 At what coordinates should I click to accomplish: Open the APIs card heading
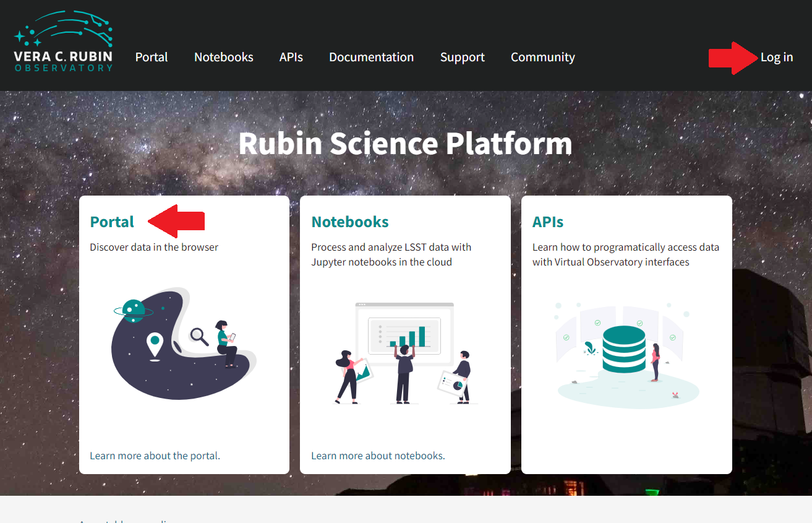(x=548, y=221)
